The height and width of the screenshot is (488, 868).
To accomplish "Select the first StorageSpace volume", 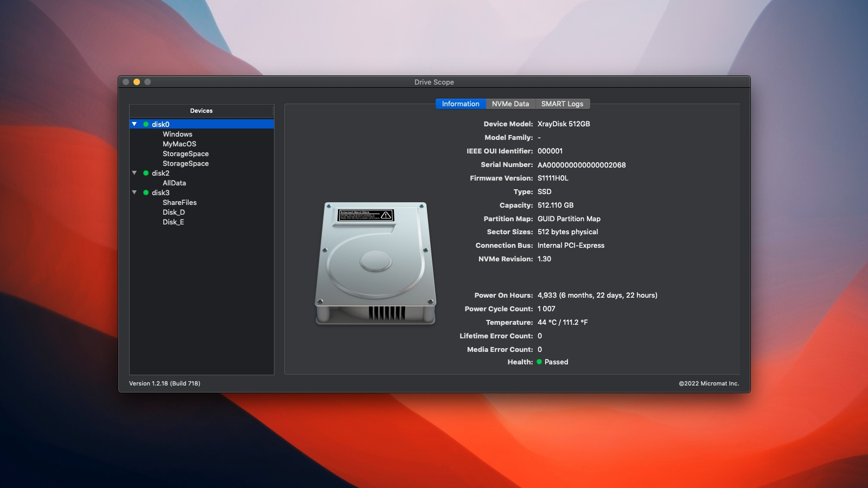I will (x=186, y=153).
